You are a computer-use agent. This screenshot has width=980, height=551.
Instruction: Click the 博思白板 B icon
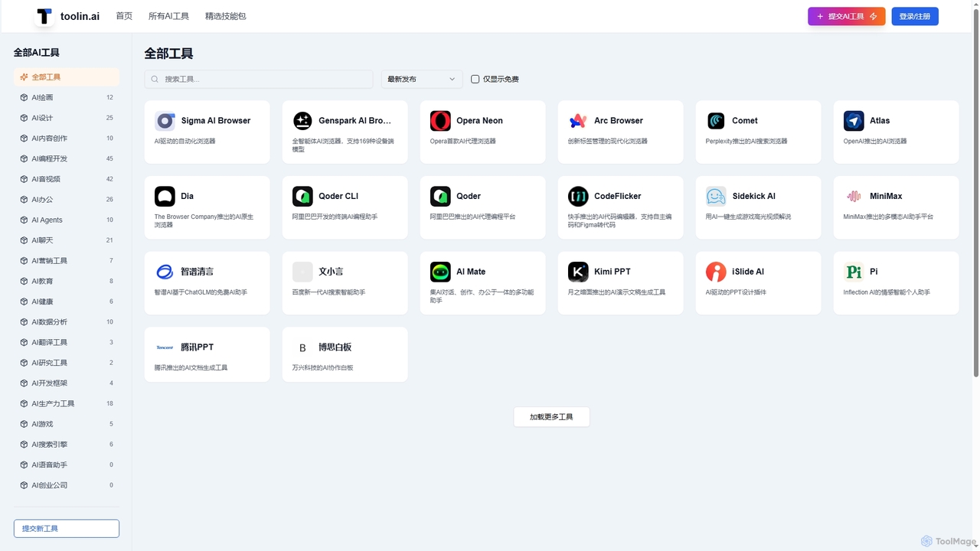pos(302,347)
